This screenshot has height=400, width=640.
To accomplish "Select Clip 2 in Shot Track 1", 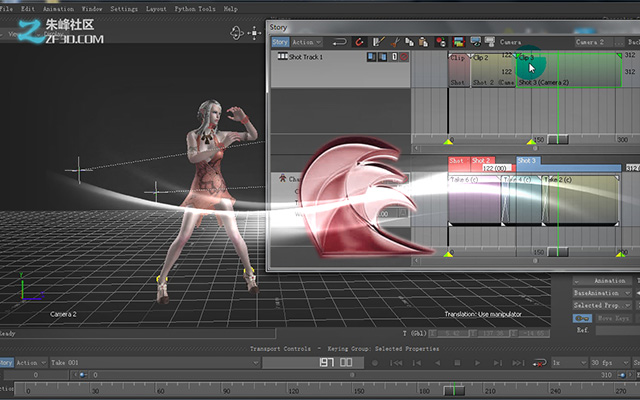I will click(x=493, y=70).
